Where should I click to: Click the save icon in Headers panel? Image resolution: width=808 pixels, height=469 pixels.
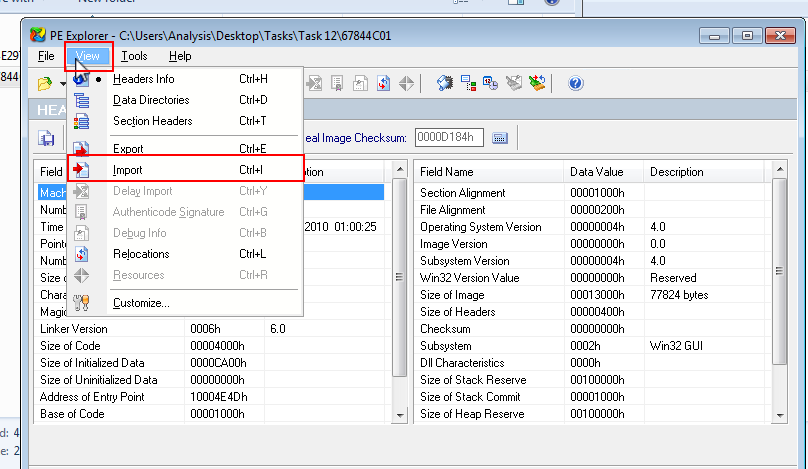coord(46,138)
